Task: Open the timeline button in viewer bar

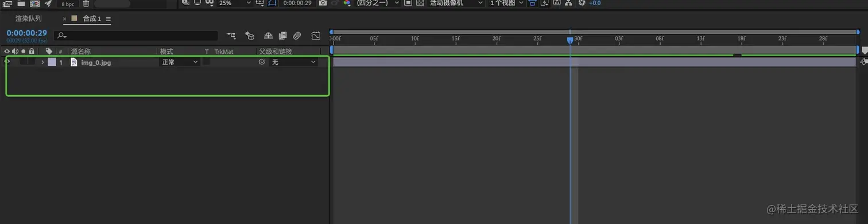Action: (556, 3)
